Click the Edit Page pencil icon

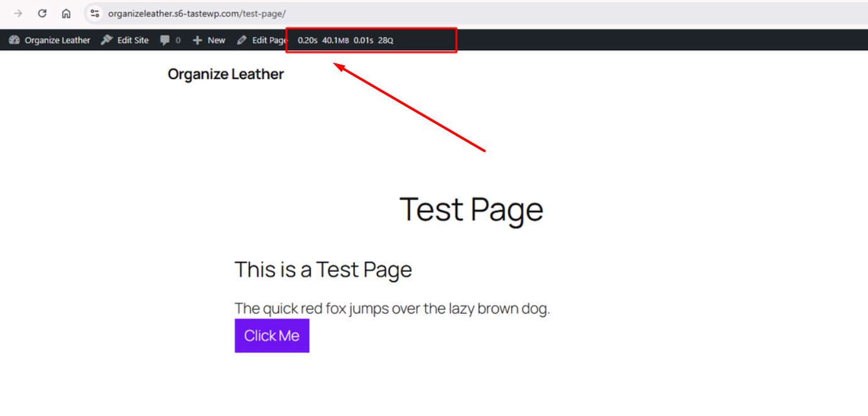tap(242, 40)
